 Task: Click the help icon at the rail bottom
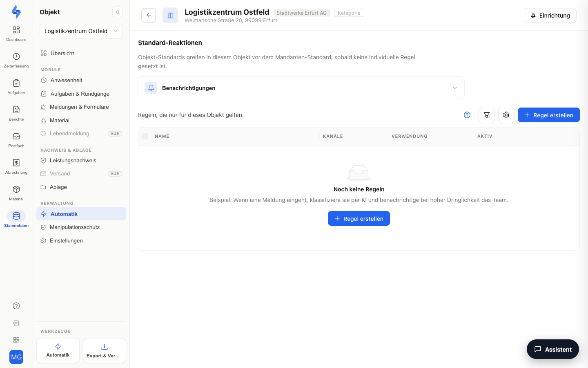coord(16,306)
